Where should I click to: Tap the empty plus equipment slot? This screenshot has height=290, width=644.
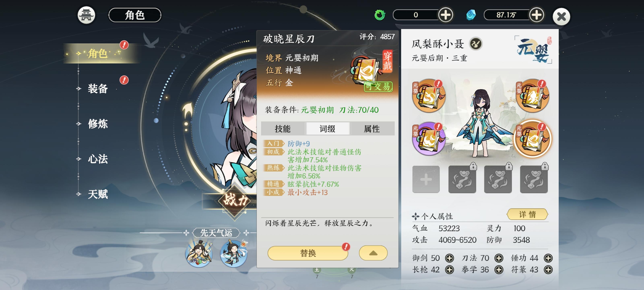click(x=426, y=179)
